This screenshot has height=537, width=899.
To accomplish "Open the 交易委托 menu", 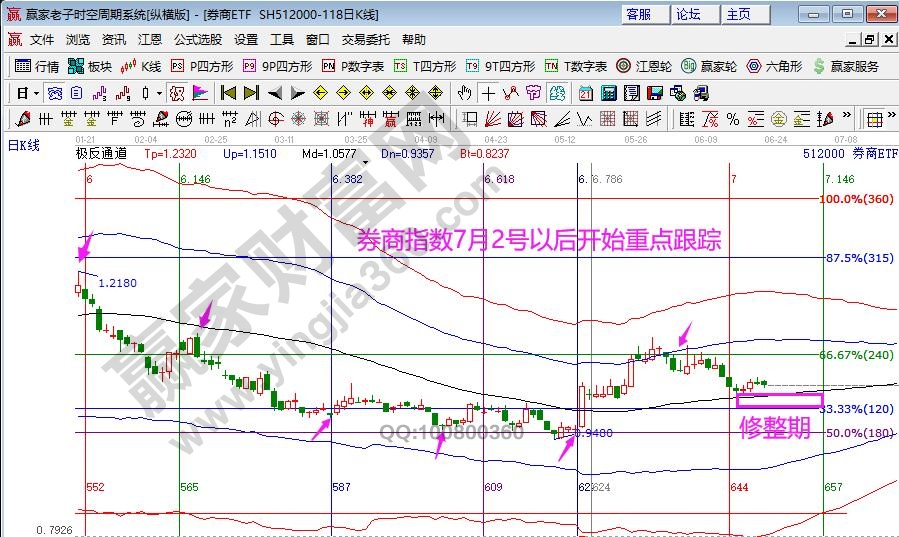I will point(365,40).
